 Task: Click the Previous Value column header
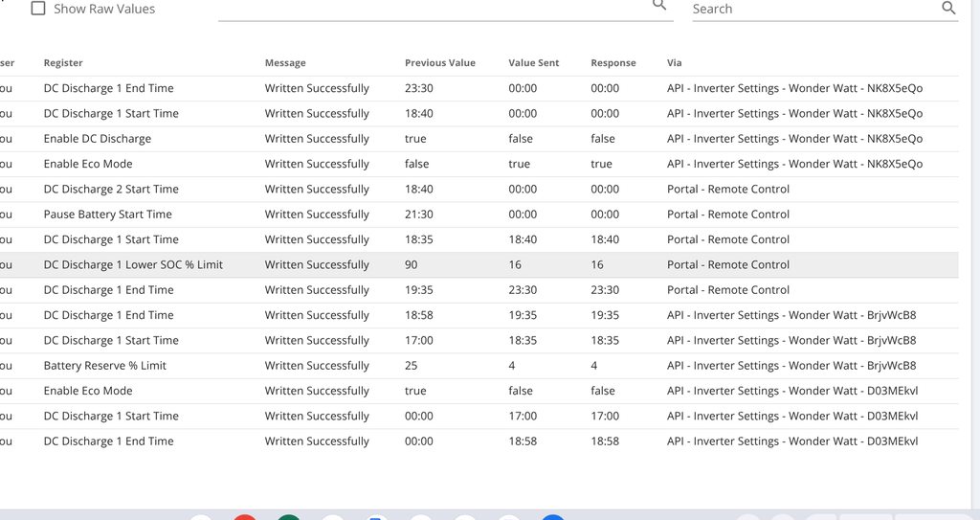[439, 63]
